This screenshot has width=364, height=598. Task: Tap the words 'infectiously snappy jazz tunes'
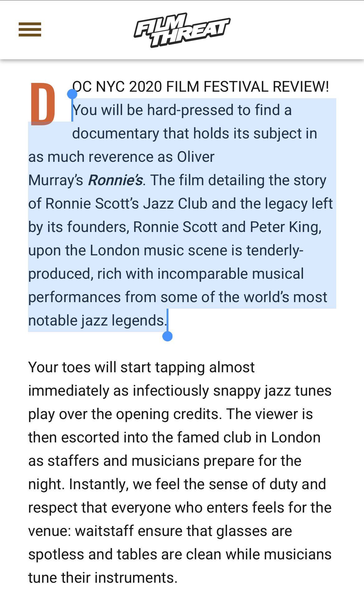[232, 391]
